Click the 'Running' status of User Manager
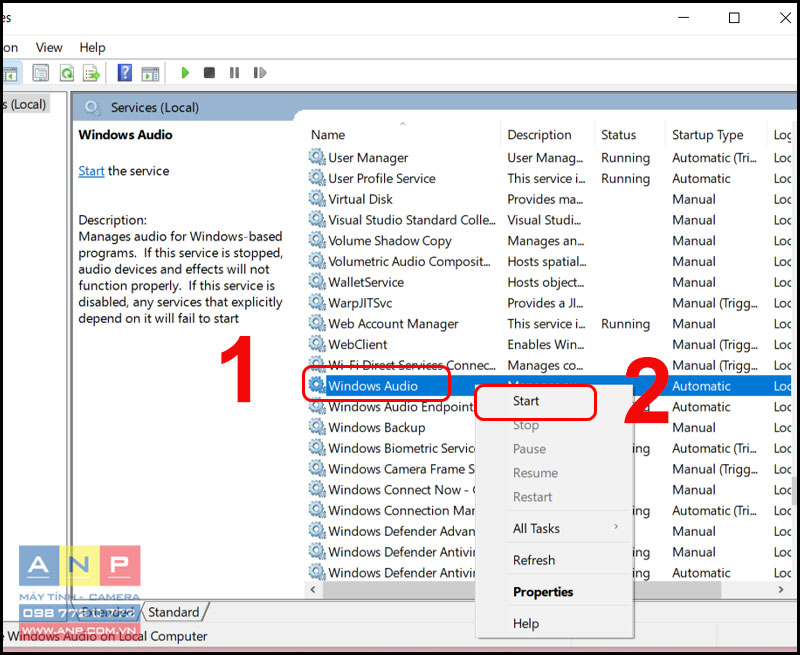The width and height of the screenshot is (800, 655). pos(626,158)
